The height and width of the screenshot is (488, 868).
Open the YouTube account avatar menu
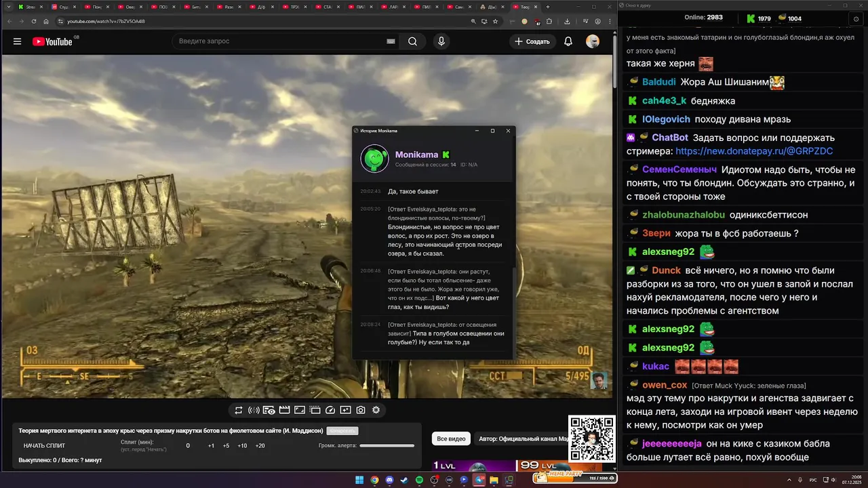[x=593, y=41]
